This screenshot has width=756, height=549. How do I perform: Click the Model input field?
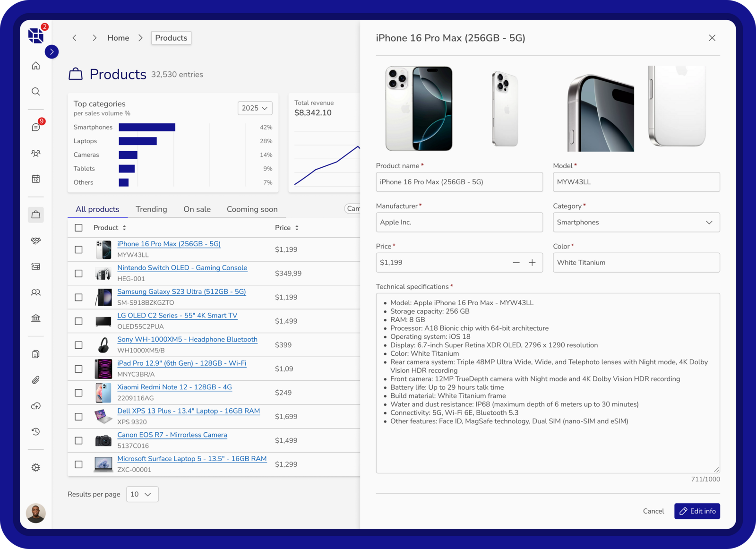pos(636,182)
